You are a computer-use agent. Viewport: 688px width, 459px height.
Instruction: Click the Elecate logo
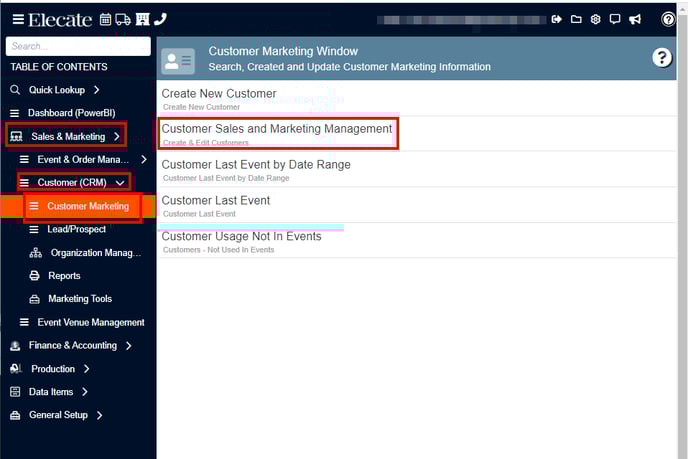coord(60,20)
